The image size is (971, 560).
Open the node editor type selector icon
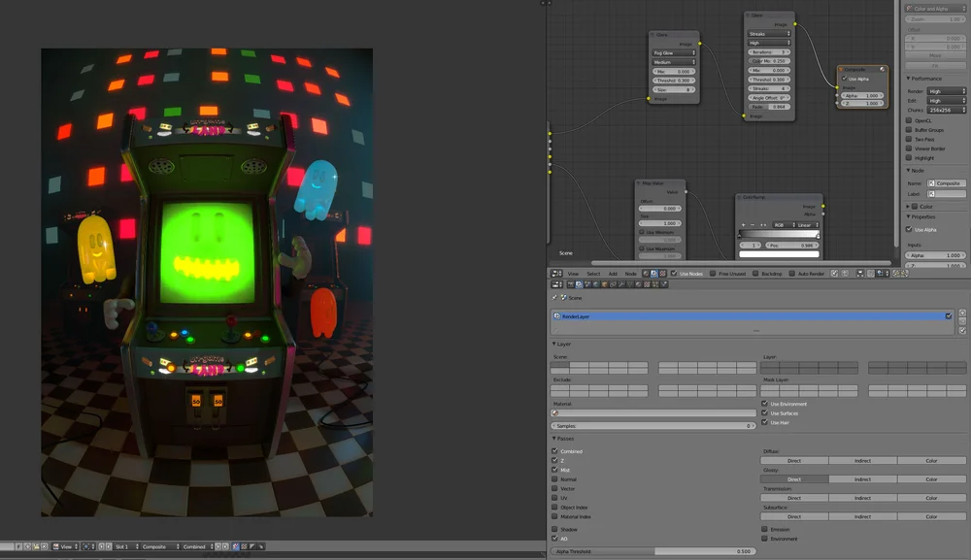(x=556, y=274)
